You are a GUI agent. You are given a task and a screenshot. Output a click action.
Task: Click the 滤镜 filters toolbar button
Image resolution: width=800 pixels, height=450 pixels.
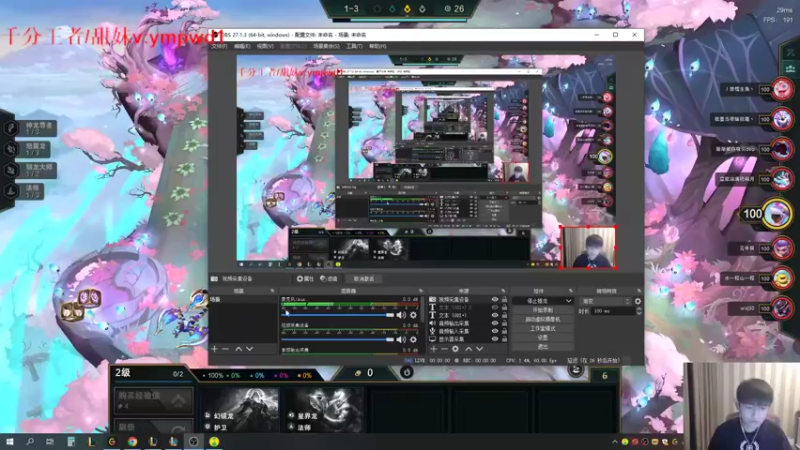pyautogui.click(x=329, y=279)
